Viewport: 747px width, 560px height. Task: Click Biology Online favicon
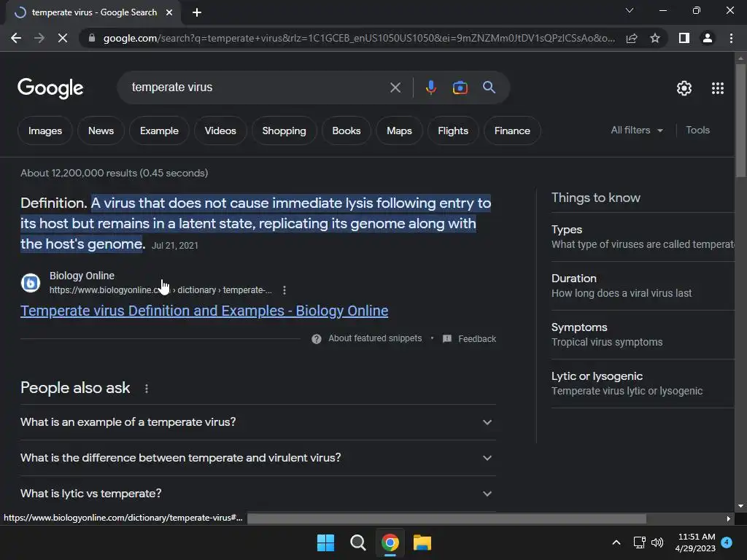(x=31, y=283)
